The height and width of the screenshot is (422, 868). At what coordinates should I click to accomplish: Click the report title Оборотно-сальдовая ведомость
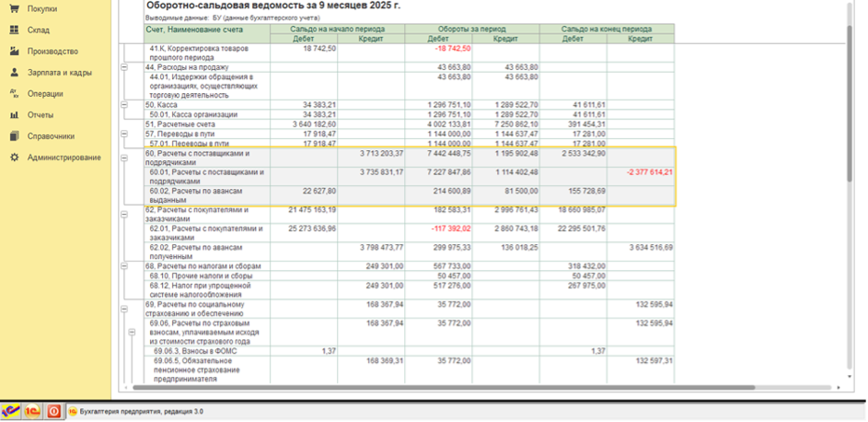272,6
